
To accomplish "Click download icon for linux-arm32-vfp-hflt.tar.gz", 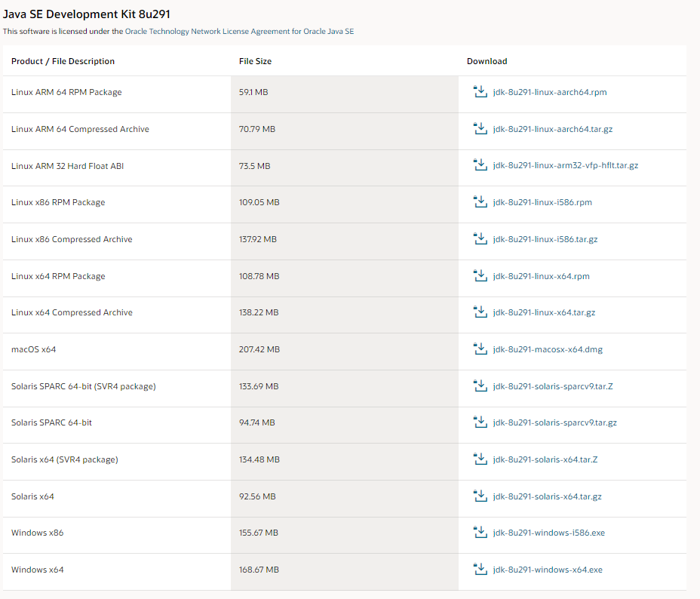I will coord(480,165).
